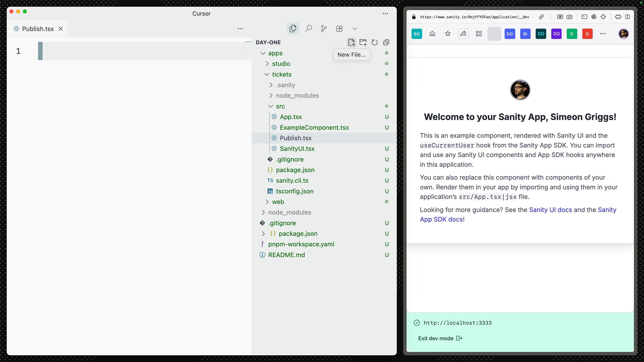The height and width of the screenshot is (362, 644).
Task: Collapse the tickets folder
Action: click(267, 74)
